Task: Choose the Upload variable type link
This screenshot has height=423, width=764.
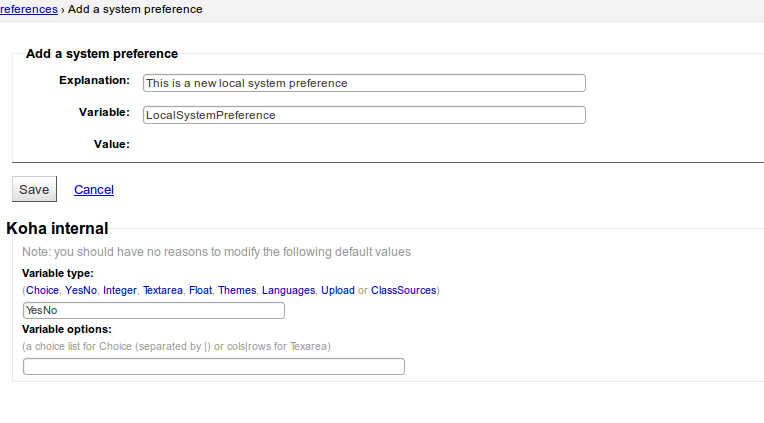Action: [x=338, y=290]
